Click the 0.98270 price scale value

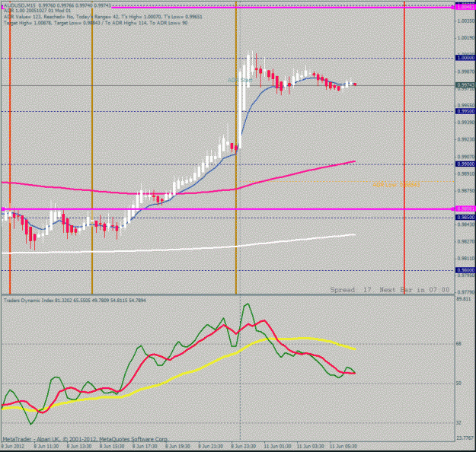[466, 241]
